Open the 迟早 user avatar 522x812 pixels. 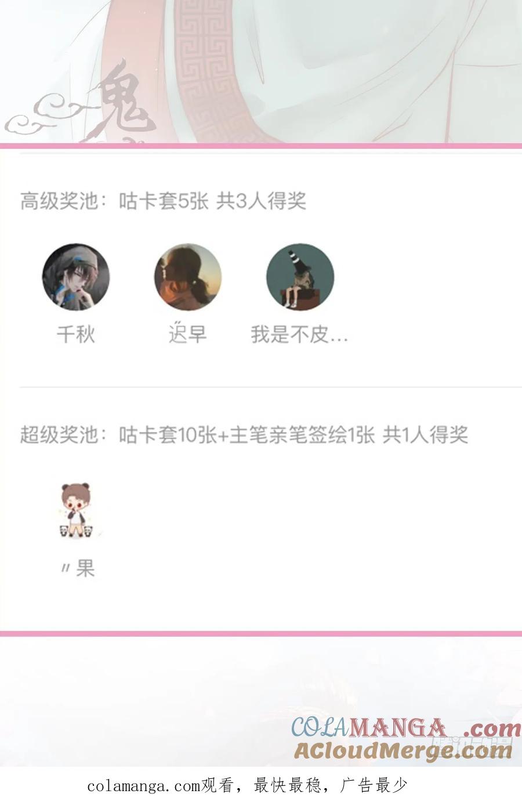pyautogui.click(x=188, y=277)
